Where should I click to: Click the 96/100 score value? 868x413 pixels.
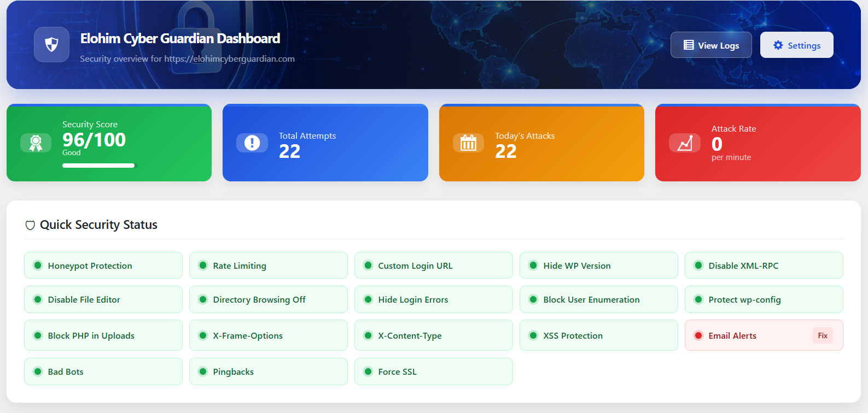[94, 140]
